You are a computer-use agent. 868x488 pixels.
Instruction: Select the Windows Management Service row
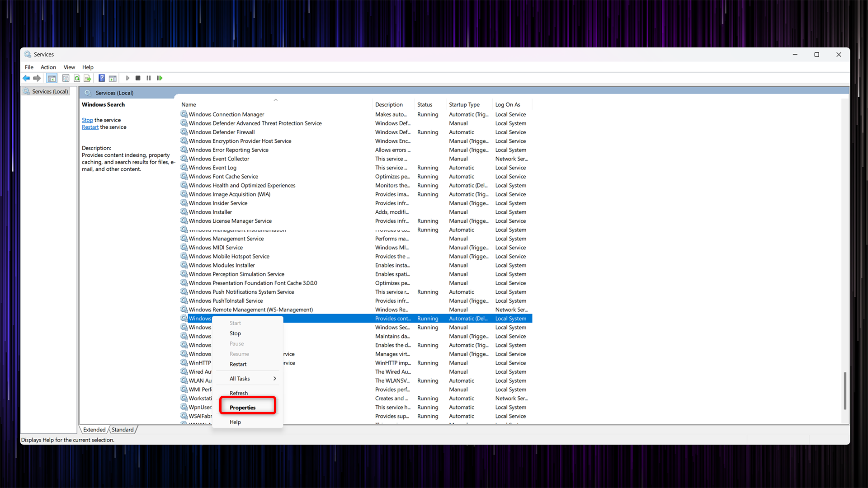coord(356,239)
